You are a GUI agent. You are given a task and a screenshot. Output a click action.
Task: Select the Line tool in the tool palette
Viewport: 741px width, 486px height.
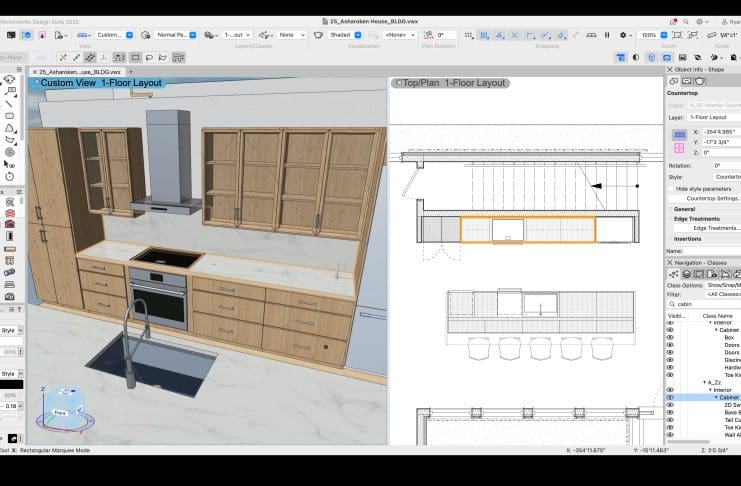[x=9, y=103]
